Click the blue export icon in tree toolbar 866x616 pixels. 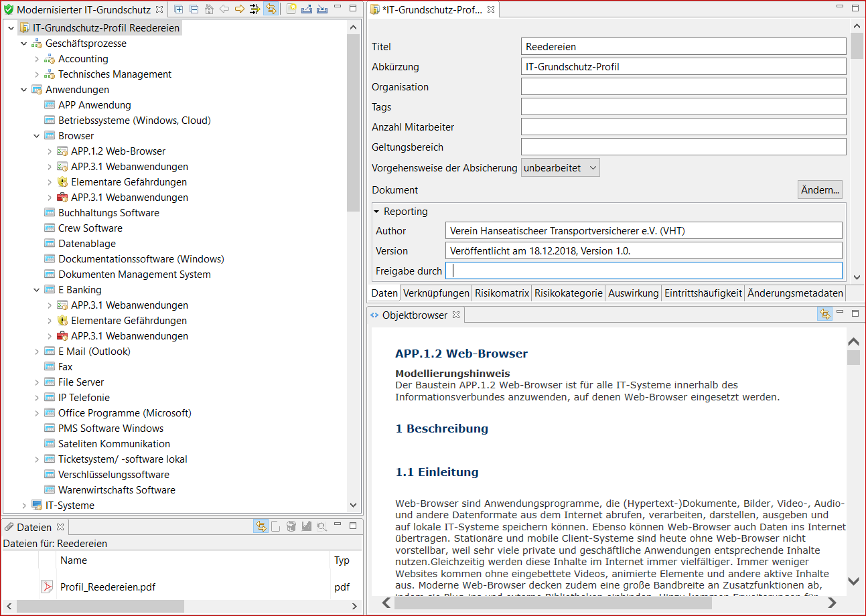[307, 9]
